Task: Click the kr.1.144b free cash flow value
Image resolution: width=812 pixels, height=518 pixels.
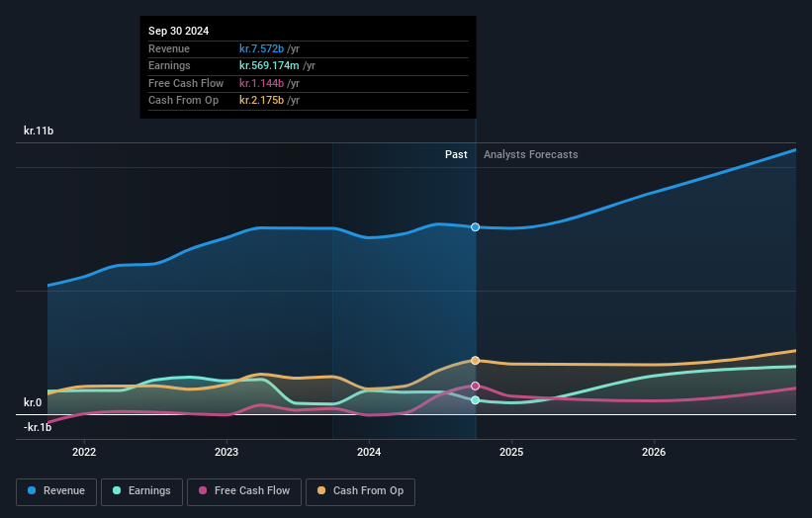Action: point(261,83)
